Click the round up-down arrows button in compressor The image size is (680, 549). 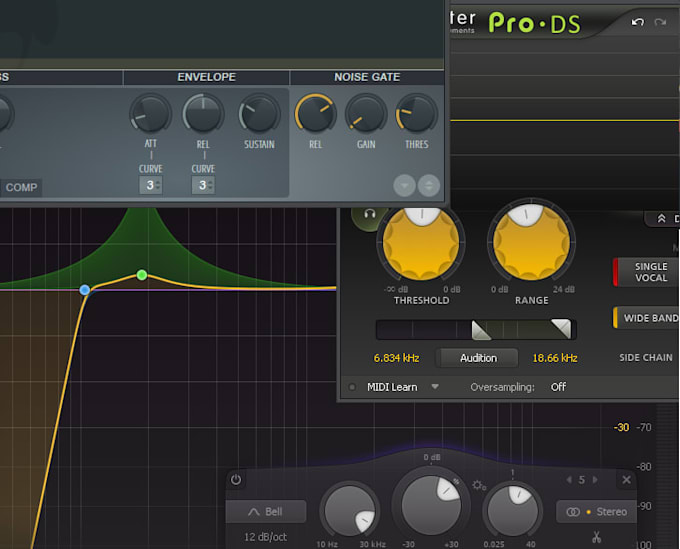(x=429, y=186)
